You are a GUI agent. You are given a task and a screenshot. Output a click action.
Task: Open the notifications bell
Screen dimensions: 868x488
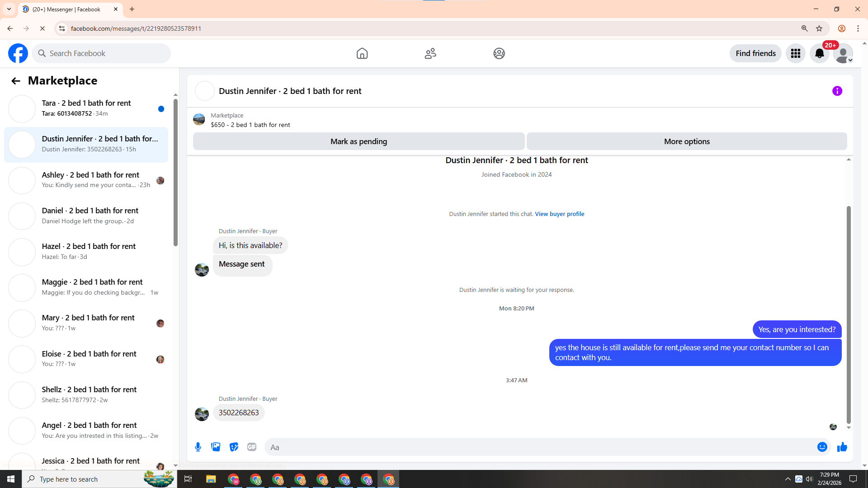[819, 53]
